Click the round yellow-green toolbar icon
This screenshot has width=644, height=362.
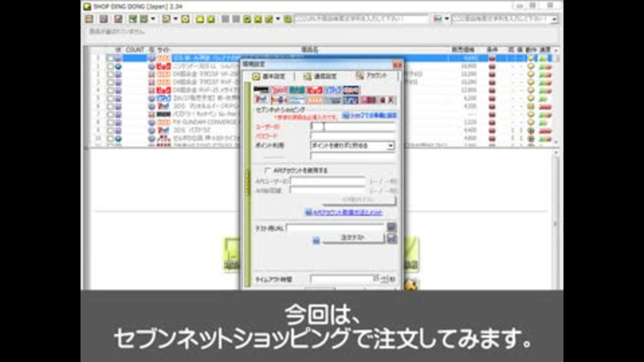tap(185, 19)
